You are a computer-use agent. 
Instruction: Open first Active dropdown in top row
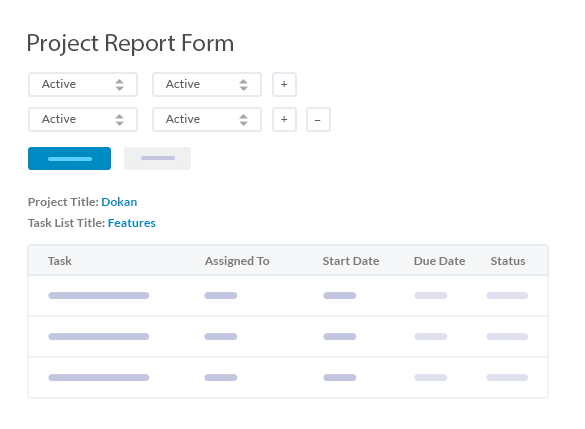pos(83,85)
